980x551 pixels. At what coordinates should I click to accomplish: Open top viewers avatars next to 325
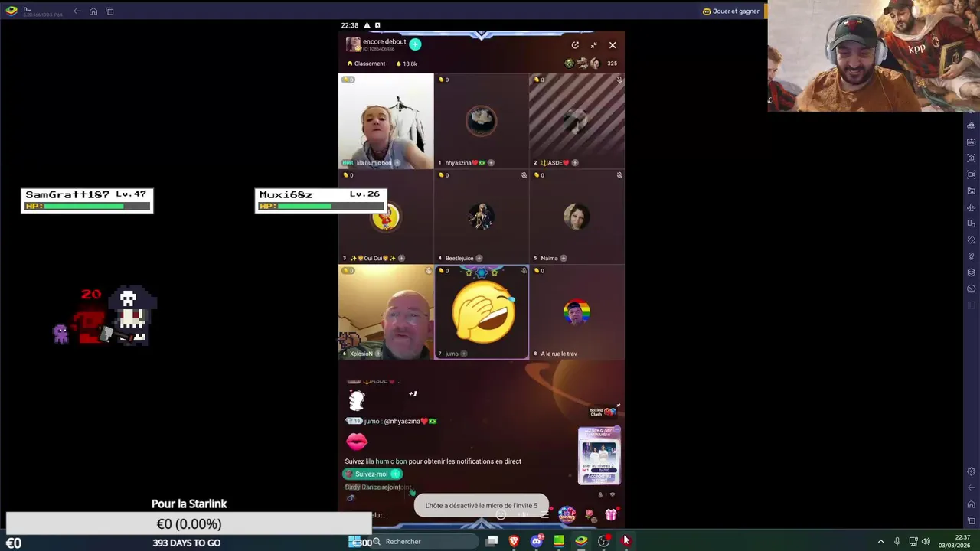click(x=582, y=64)
